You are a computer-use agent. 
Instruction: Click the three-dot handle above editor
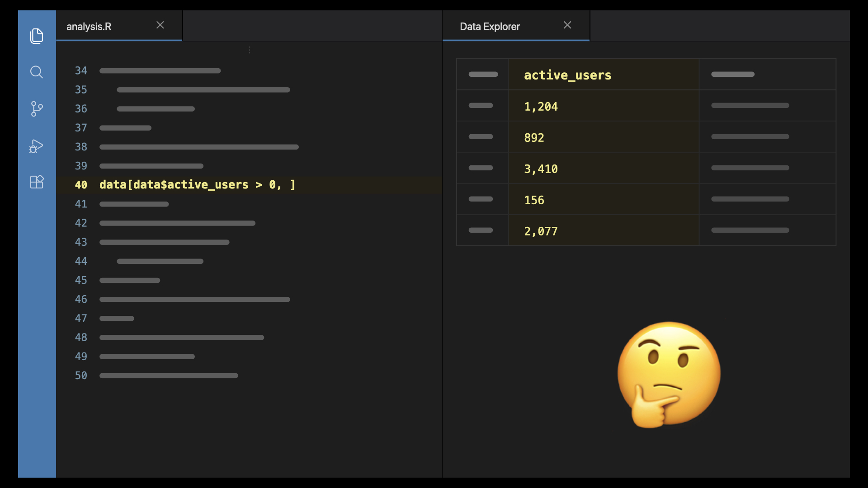tap(250, 50)
